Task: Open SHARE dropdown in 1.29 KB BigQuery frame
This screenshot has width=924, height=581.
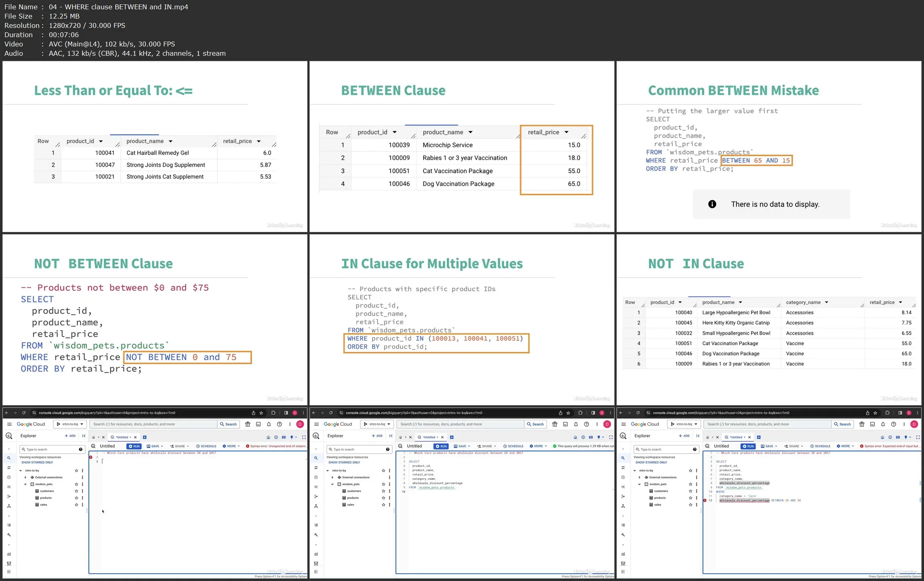Action: pos(486,446)
